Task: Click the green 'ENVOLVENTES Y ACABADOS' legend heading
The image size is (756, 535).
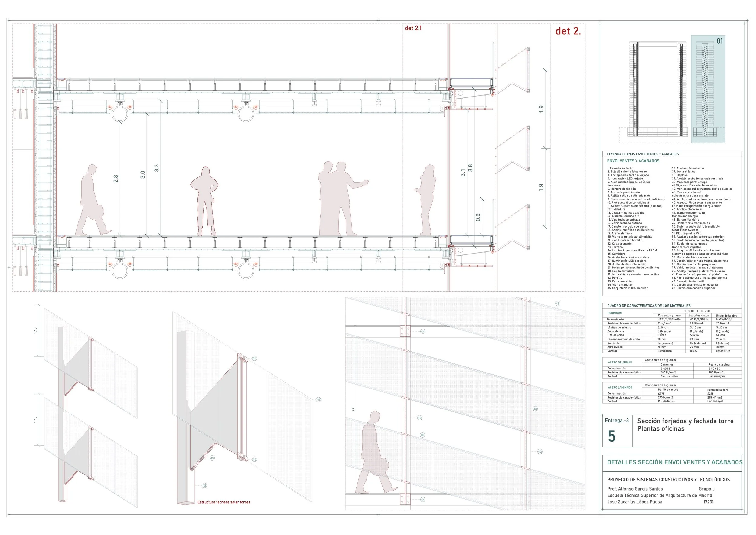Action: point(633,161)
